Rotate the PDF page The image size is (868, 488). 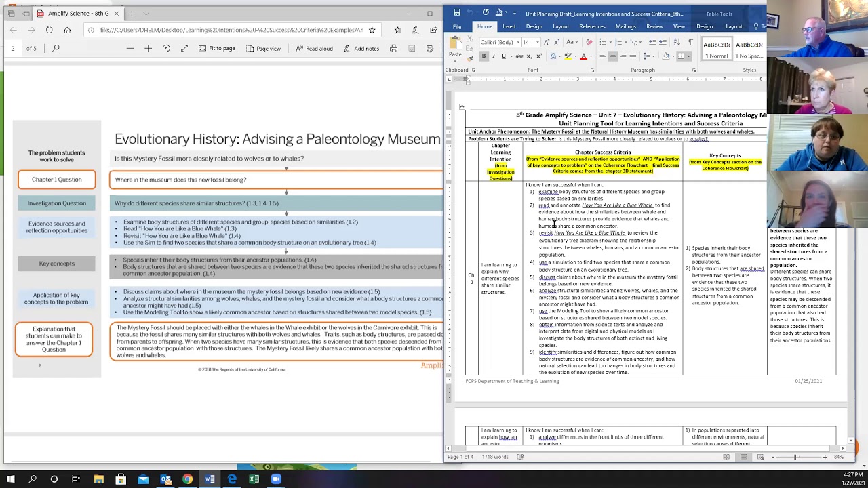166,48
